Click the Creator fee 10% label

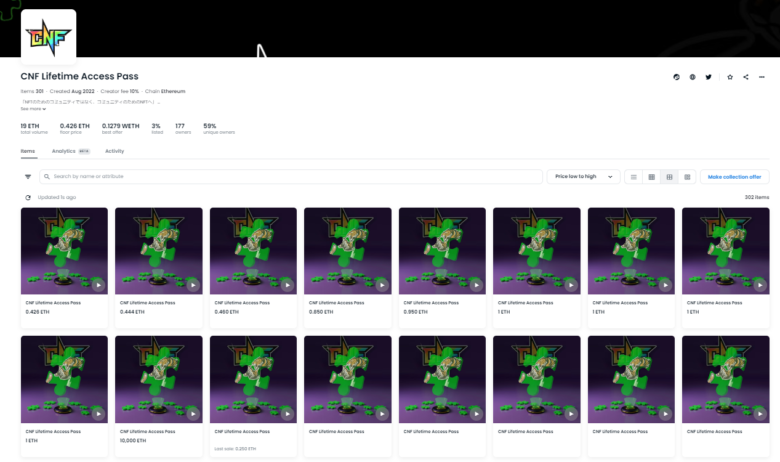[x=120, y=92]
